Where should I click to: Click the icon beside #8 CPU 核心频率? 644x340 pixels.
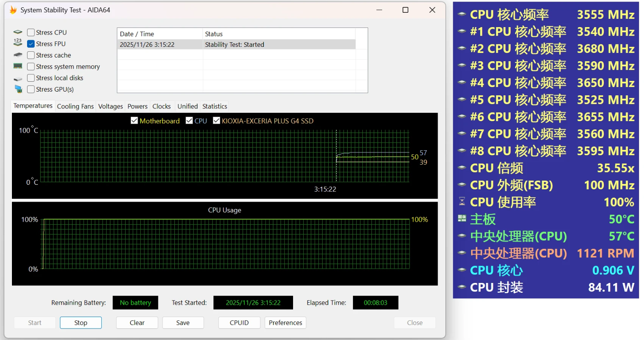462,151
